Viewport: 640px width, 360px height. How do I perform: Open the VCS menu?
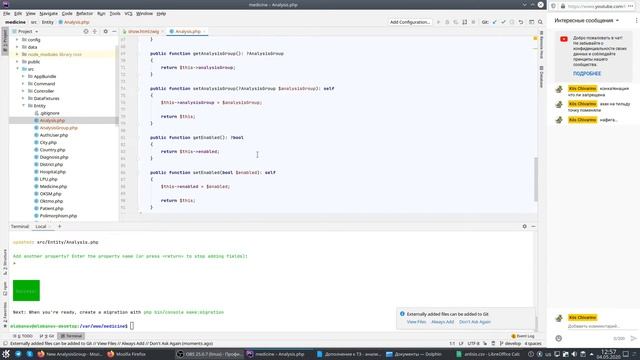coord(128,13)
